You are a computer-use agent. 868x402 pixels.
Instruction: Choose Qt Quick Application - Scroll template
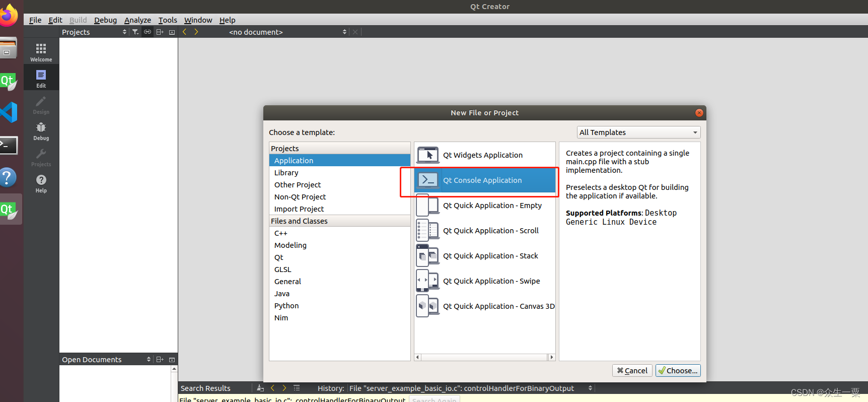pos(485,231)
